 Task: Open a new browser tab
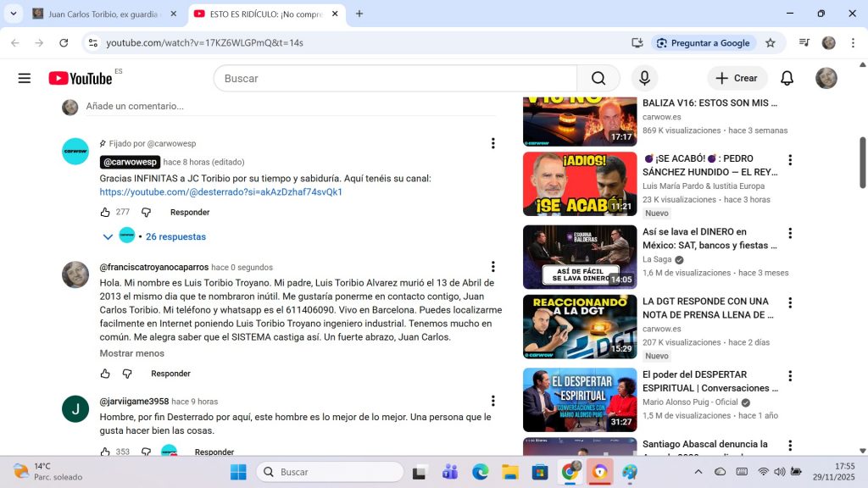359,14
